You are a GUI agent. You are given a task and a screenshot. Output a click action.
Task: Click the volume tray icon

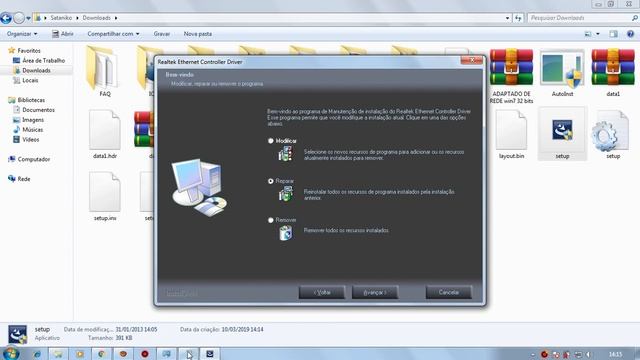point(589,354)
